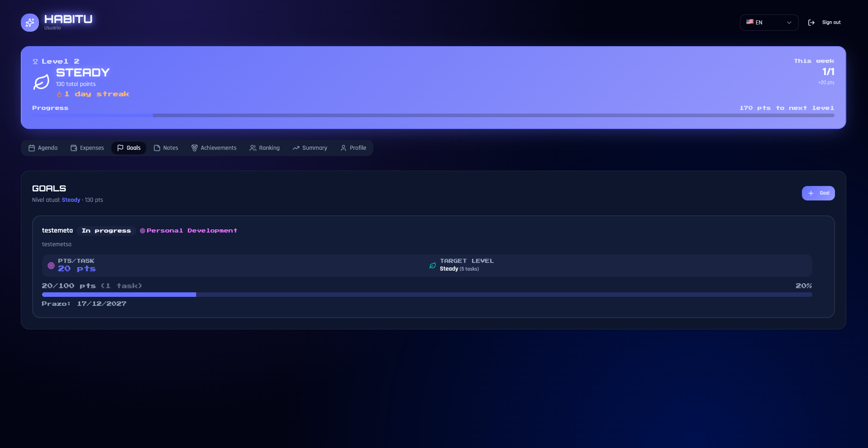Switch to the Agenda tab

coord(43,148)
